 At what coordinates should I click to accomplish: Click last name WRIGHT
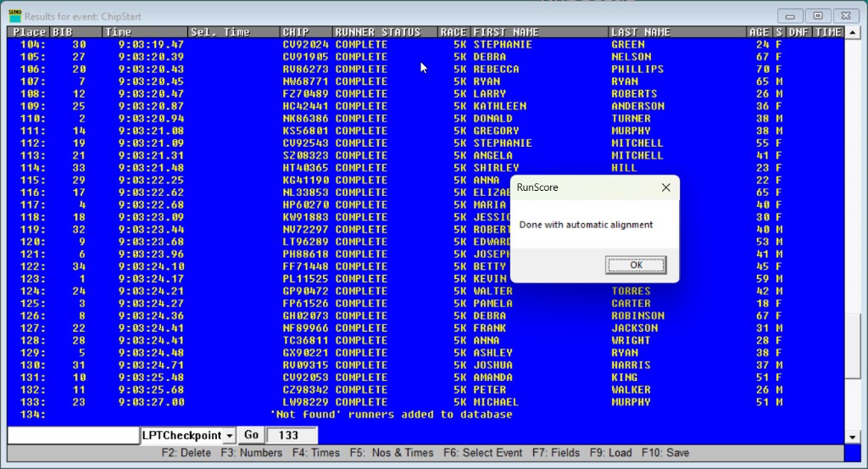pyautogui.click(x=631, y=341)
